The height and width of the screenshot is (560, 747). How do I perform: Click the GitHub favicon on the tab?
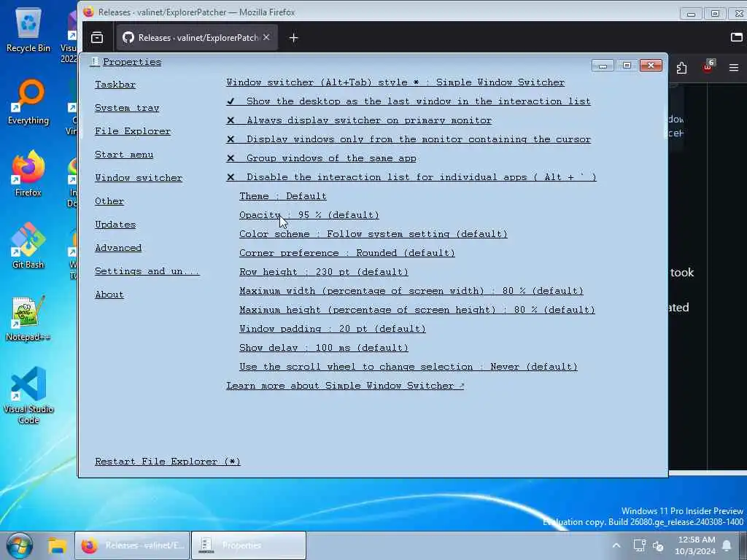(x=128, y=38)
